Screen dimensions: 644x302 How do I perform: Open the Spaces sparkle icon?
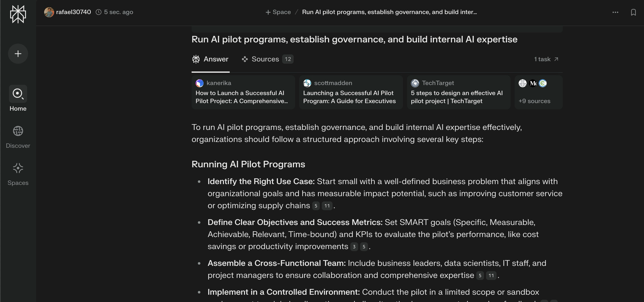(18, 168)
